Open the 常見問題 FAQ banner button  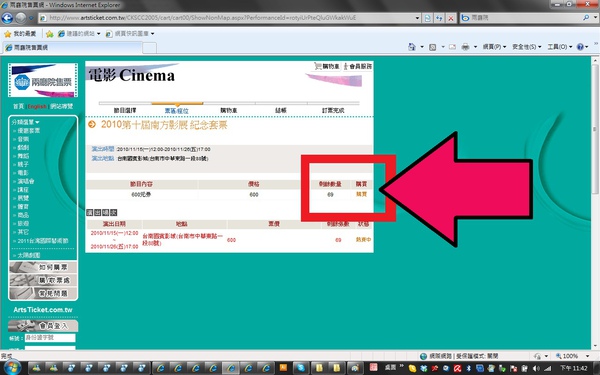pyautogui.click(x=43, y=293)
